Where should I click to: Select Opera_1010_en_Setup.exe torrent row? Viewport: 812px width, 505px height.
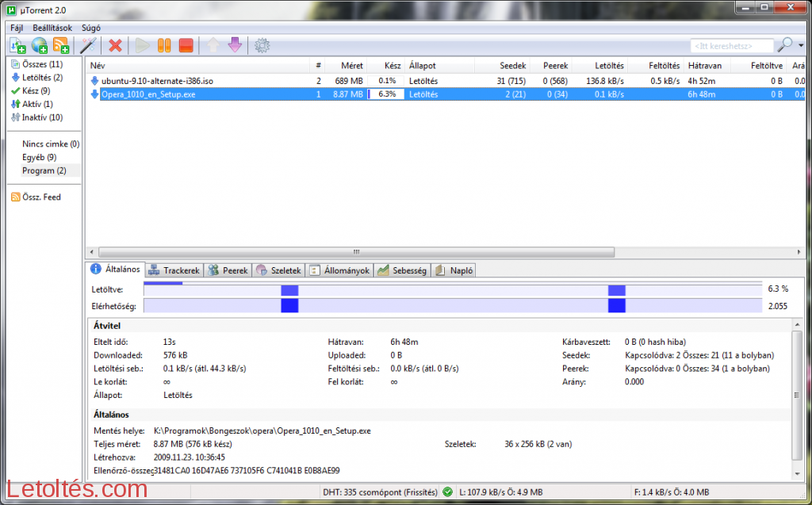pyautogui.click(x=446, y=94)
